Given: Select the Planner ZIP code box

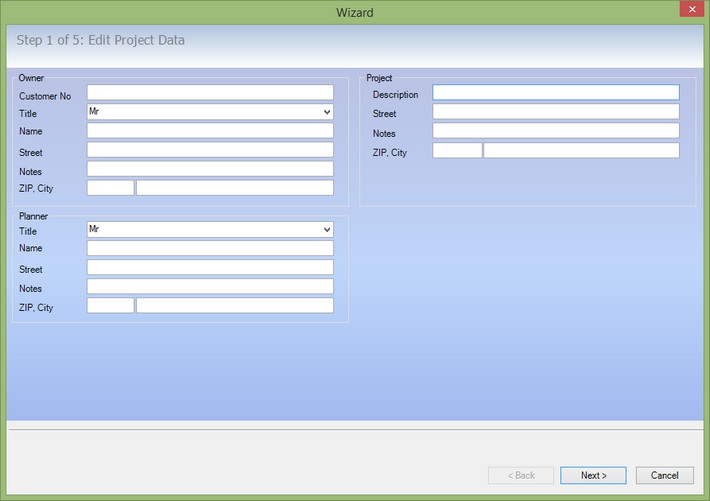Looking at the screenshot, I should point(110,305).
